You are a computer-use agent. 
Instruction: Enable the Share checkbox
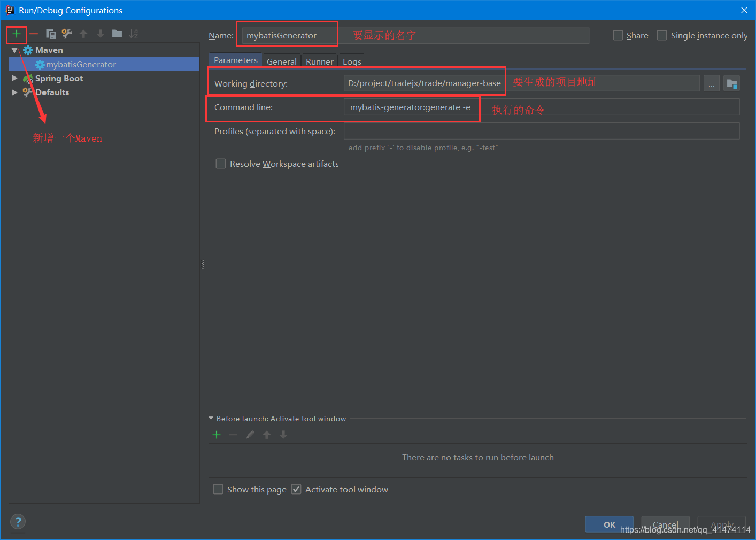click(618, 35)
